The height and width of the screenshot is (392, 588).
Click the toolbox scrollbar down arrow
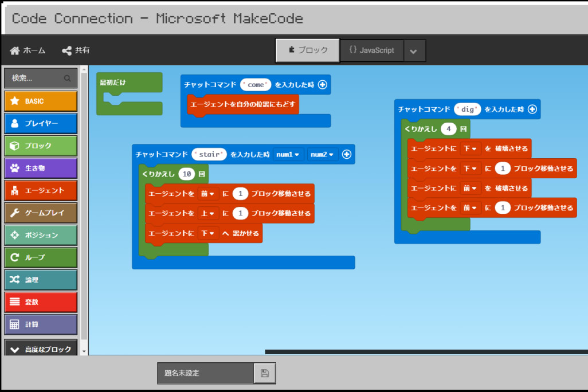click(x=84, y=351)
